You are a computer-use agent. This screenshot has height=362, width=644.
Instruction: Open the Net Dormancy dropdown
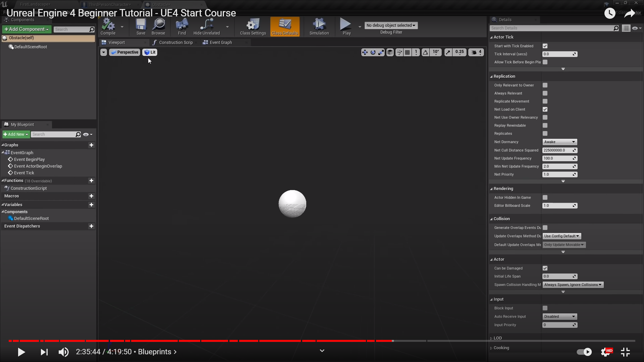(x=559, y=142)
